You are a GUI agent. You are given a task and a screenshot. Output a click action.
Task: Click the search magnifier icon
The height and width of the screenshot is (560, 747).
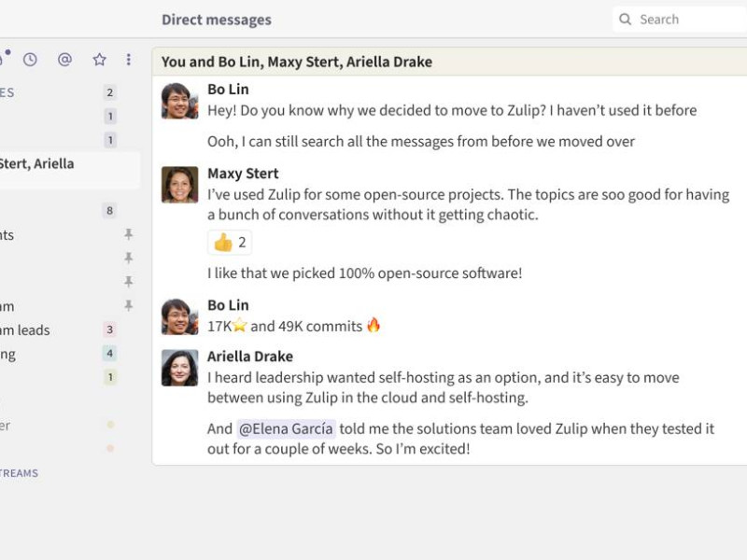pyautogui.click(x=625, y=19)
